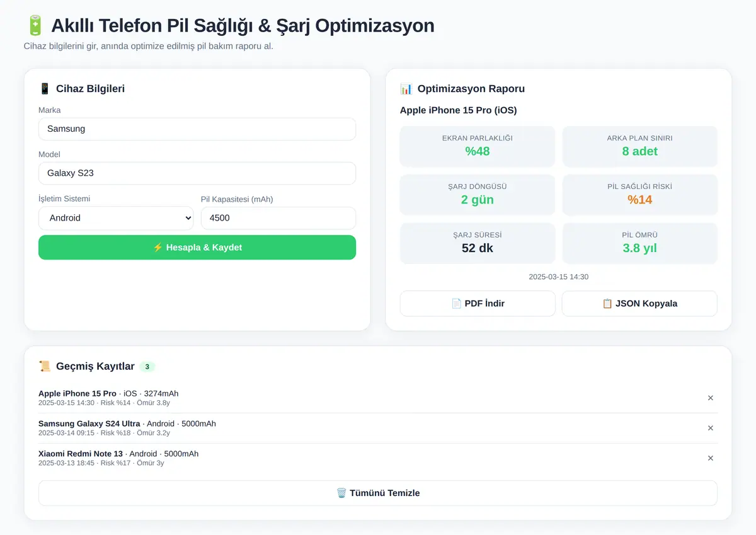Click the Şarj Döngüsü 2 gün card
The width and height of the screenshot is (756, 535).
tap(478, 195)
